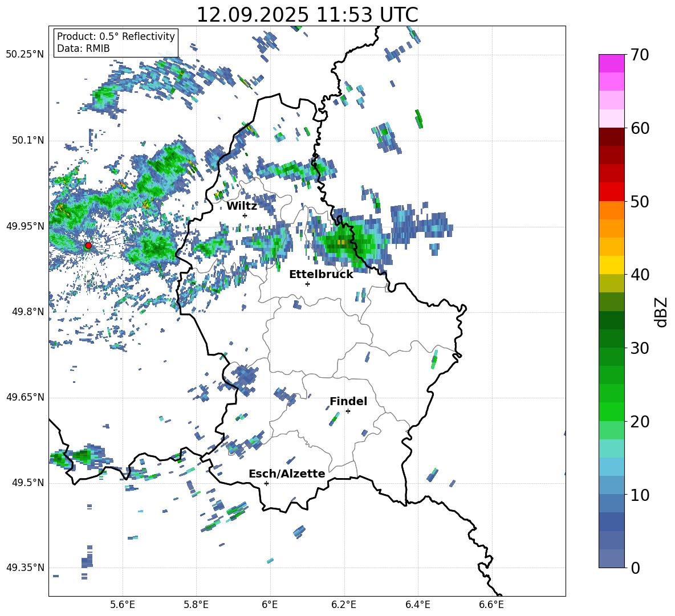Click the 49.8°N latitude label

pos(27,312)
